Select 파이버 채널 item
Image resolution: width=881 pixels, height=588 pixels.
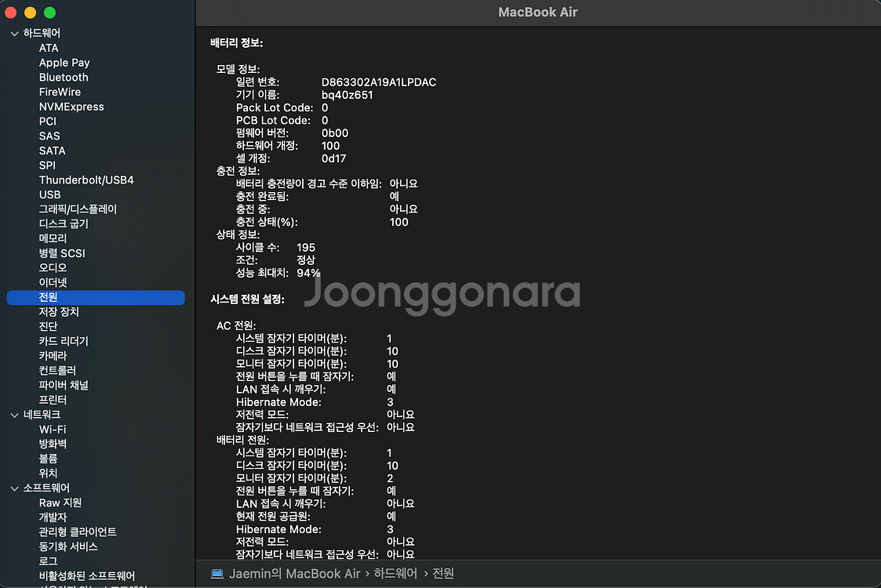[x=64, y=385]
